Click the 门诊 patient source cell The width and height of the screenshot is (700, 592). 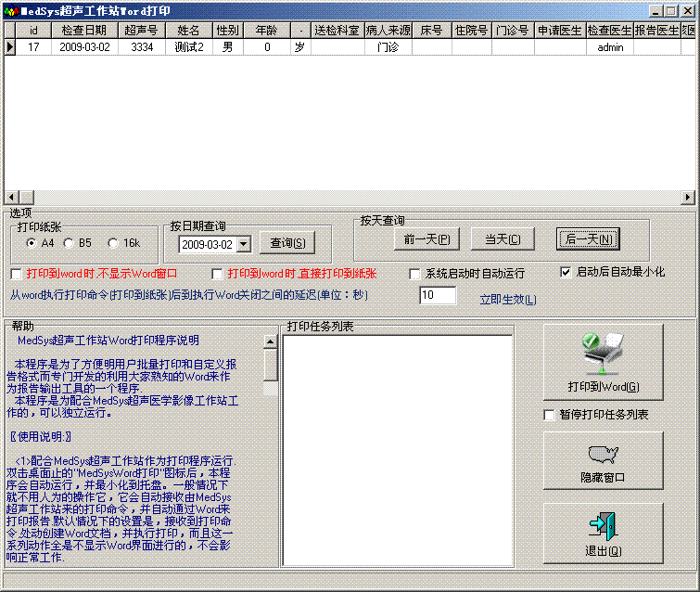pos(388,47)
